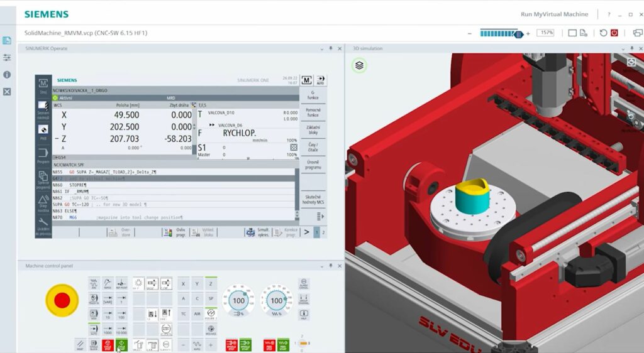
Task: Click the Pomocné funkce softkey
Action: point(313,112)
